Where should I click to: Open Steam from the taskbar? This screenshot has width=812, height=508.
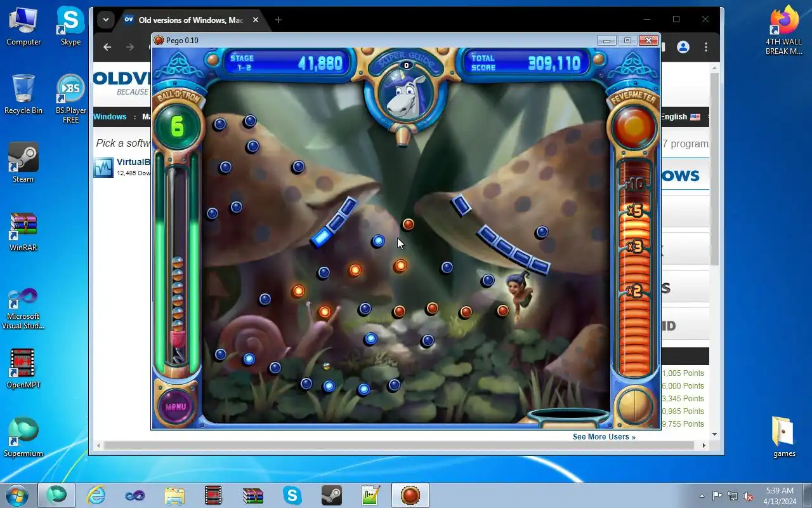pyautogui.click(x=332, y=495)
